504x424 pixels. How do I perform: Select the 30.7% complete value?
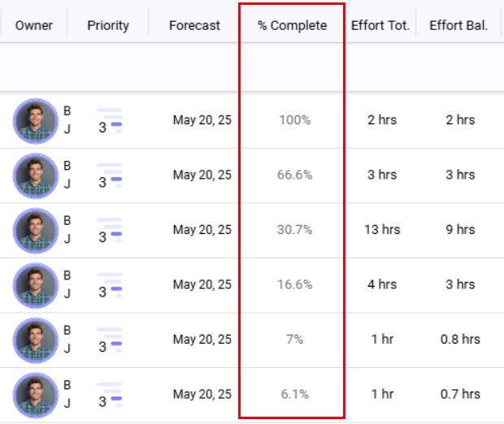[294, 230]
